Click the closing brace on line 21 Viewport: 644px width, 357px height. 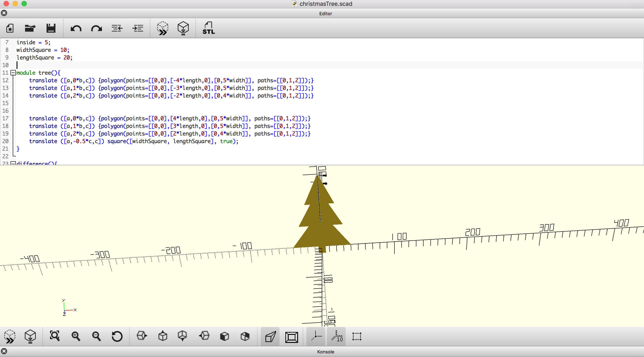point(18,149)
